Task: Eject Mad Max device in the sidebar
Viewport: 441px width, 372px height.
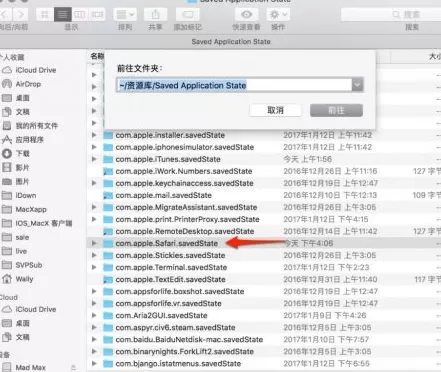Action: click(x=73, y=368)
